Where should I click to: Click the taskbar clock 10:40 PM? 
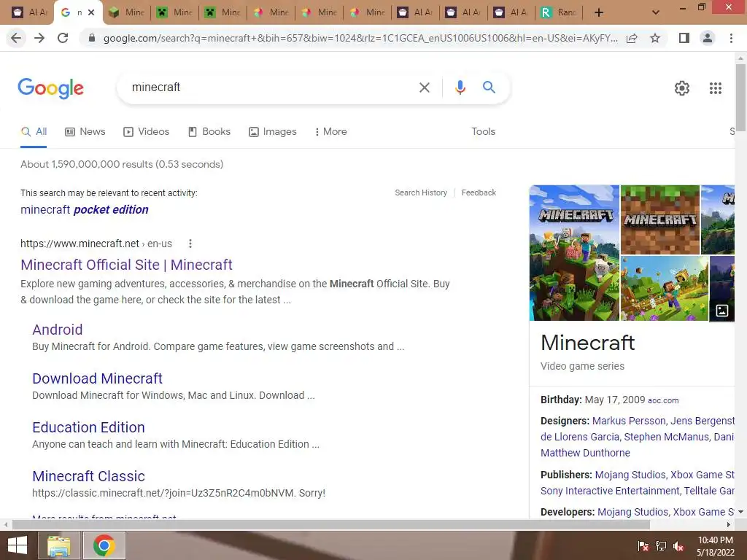click(x=715, y=540)
